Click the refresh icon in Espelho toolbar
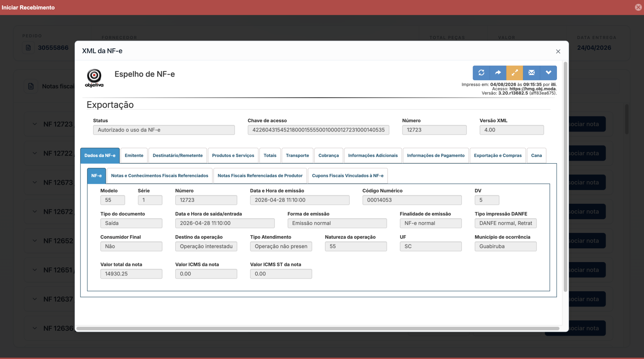 [481, 72]
